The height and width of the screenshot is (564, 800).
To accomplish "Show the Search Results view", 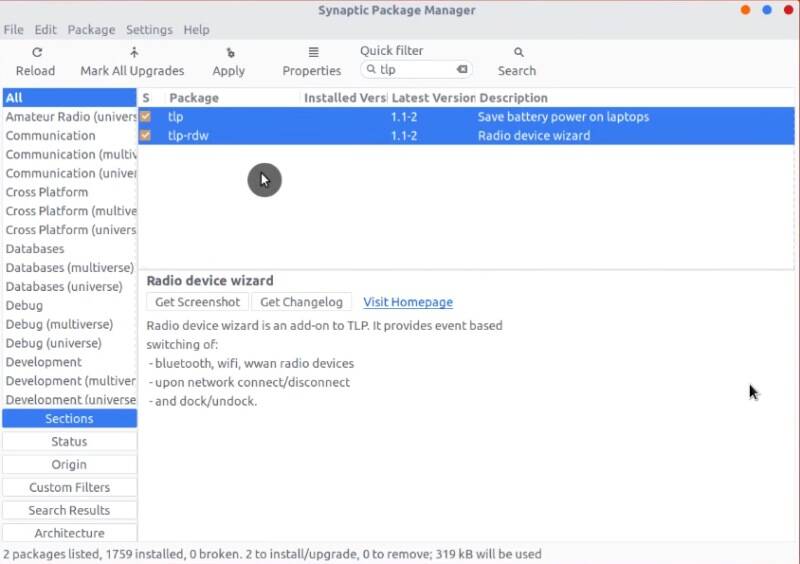I will click(69, 510).
